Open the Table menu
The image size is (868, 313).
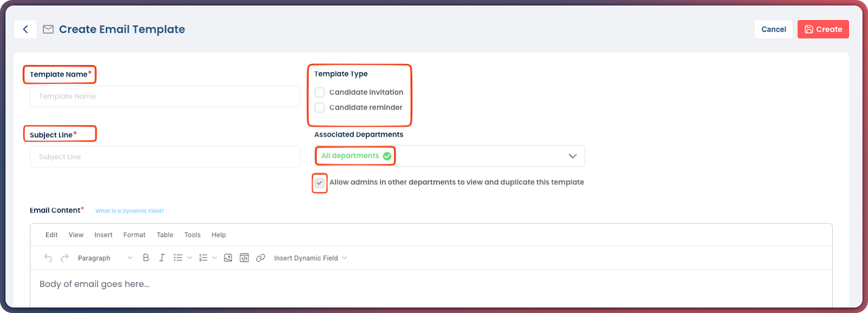(x=165, y=235)
